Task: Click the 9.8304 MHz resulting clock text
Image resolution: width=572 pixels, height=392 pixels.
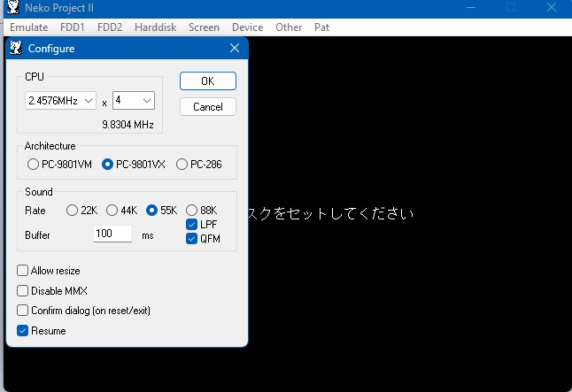Action: pos(128,125)
